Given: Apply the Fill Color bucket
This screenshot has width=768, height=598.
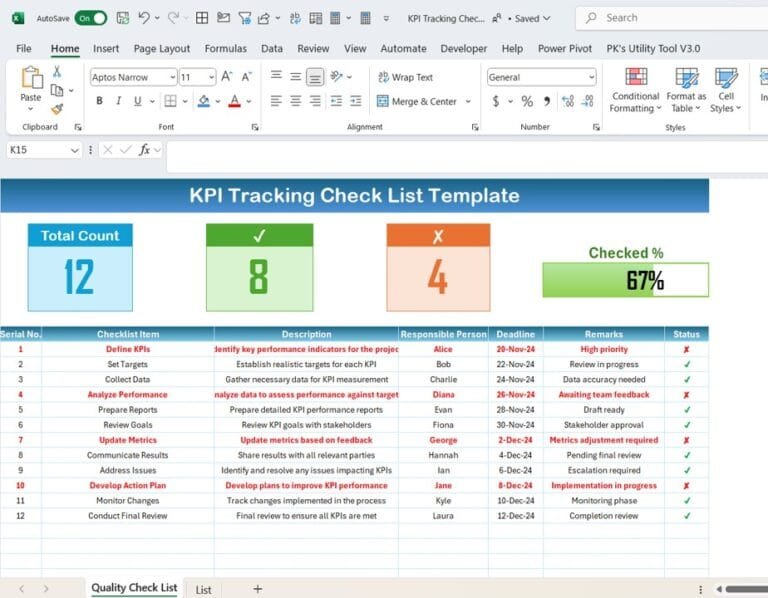Looking at the screenshot, I should coord(204,101).
